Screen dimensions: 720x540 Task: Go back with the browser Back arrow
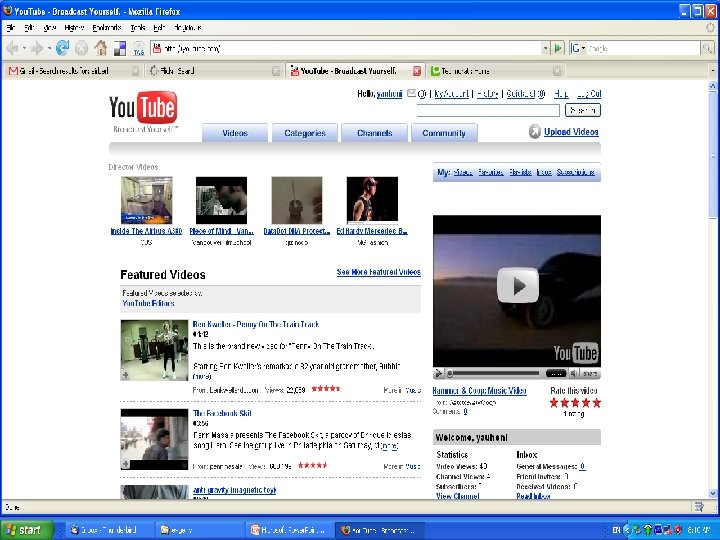coord(12,48)
